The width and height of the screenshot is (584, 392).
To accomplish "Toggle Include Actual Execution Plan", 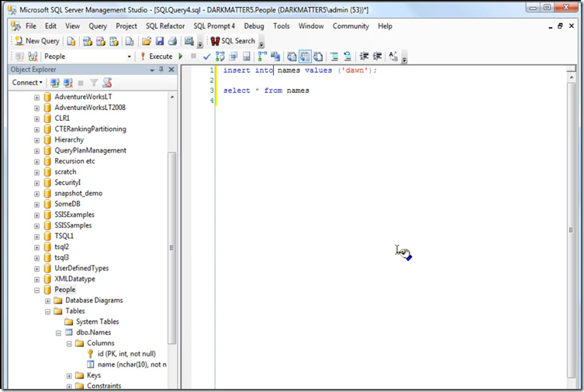I will [x=262, y=57].
